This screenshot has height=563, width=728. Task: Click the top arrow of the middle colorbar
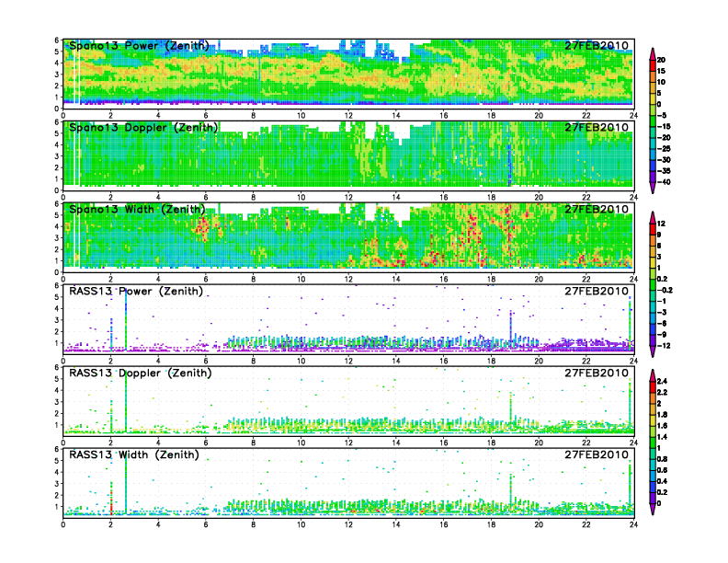(652, 218)
